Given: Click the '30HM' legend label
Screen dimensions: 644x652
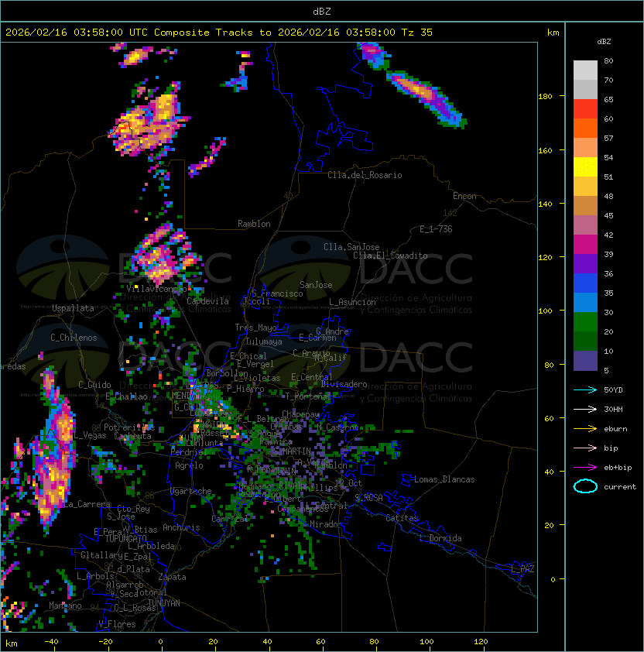Looking at the screenshot, I should (x=613, y=409).
